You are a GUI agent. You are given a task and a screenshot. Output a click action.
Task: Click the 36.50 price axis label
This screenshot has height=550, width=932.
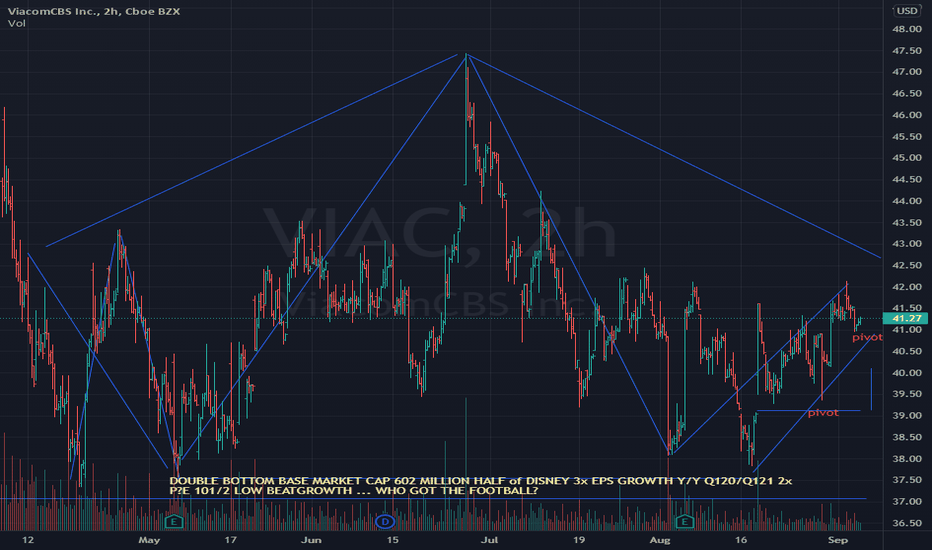(x=907, y=523)
